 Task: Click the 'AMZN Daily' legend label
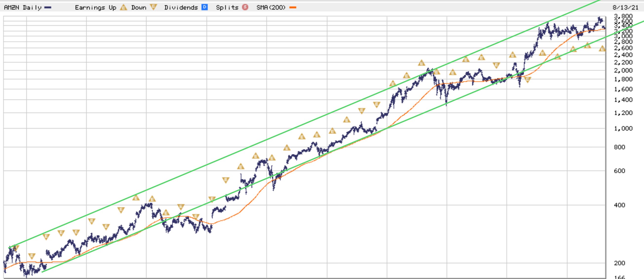tap(22, 7)
